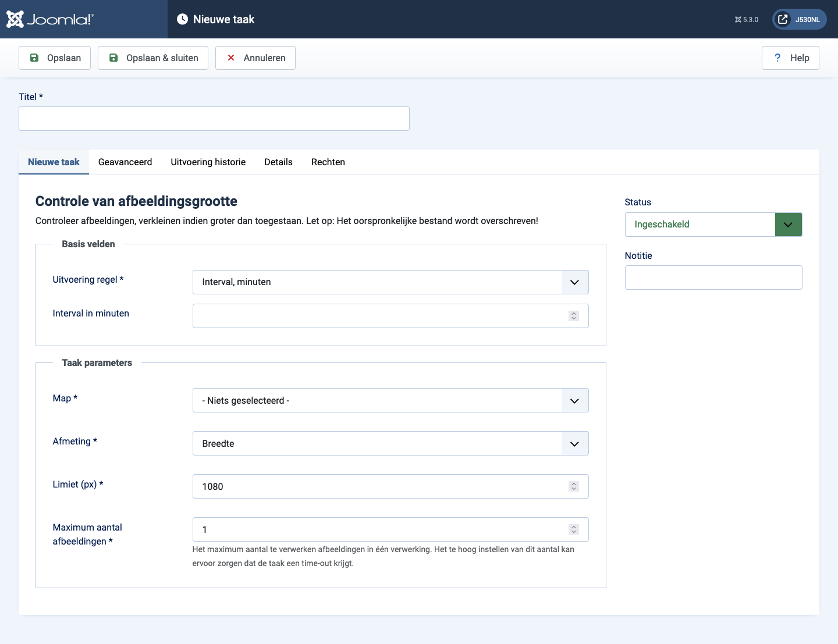Focus the Titel input field

click(x=214, y=119)
